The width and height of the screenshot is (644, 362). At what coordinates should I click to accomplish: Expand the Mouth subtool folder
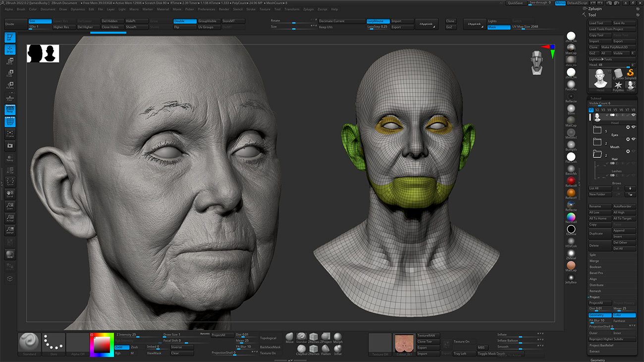coord(597,143)
